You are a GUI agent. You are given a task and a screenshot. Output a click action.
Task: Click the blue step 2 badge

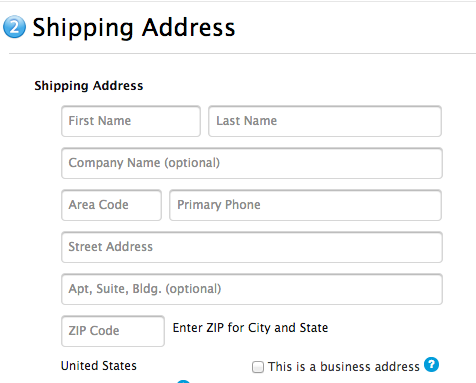tap(14, 27)
